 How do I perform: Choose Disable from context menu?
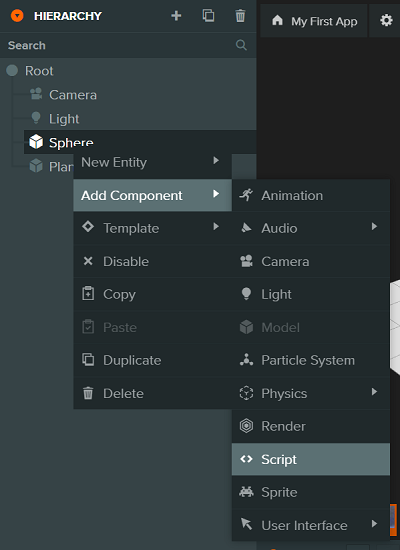tap(152, 261)
